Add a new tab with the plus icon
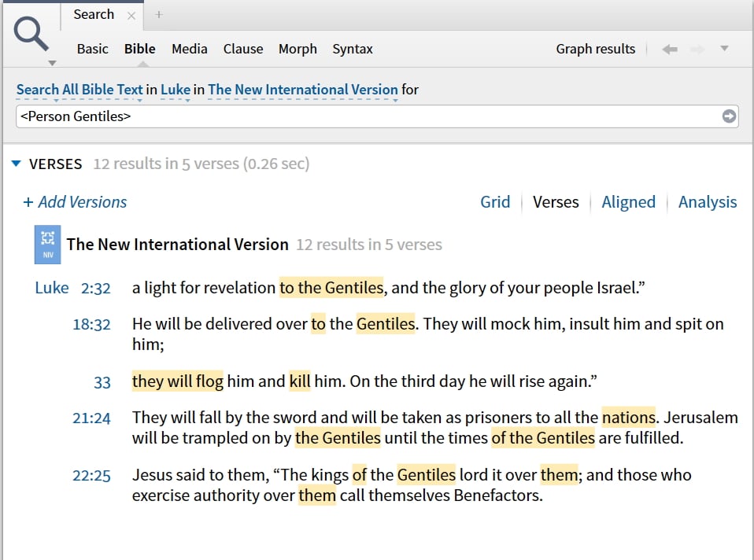This screenshot has width=754, height=560. coord(159,15)
